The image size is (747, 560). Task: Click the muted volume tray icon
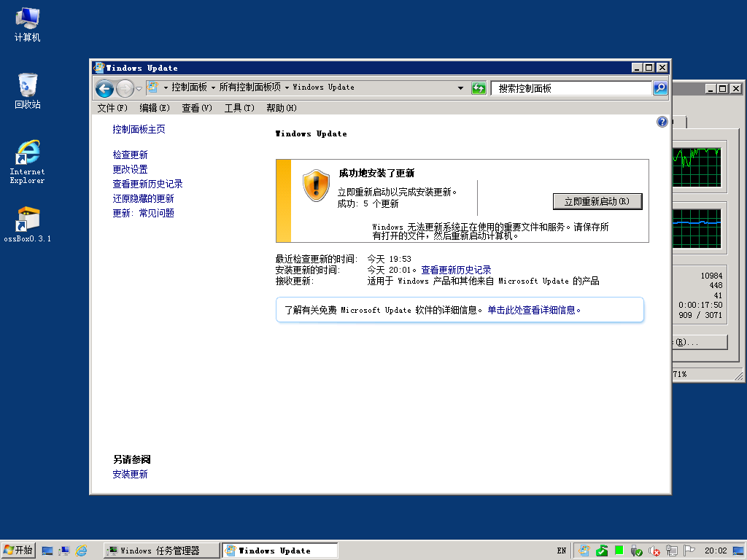[x=654, y=551]
